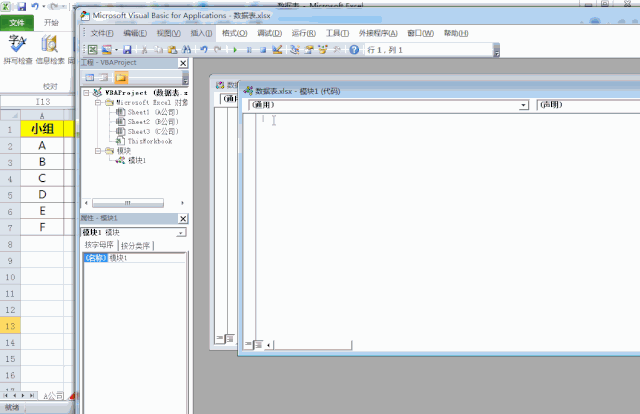
Task: Close the Properties 模块1 panel
Action: click(183, 219)
